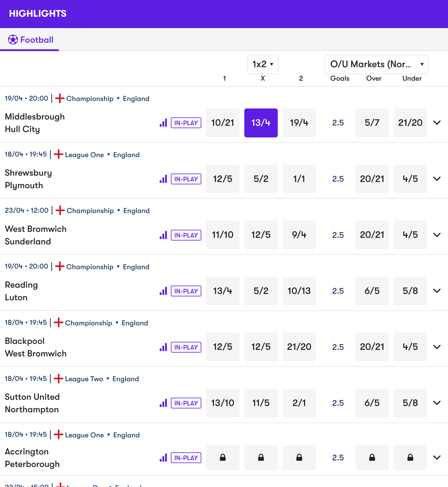
Task: Select Under 2.5 at 21/20 for Middlesbrough match
Action: (x=410, y=123)
